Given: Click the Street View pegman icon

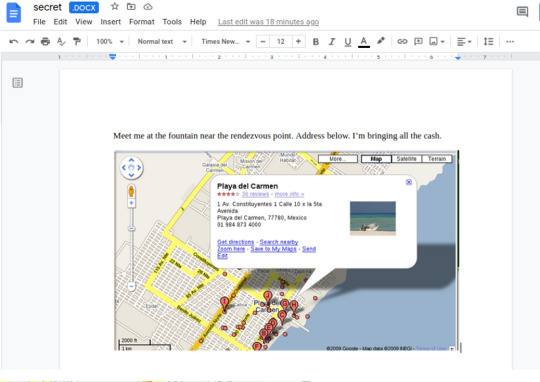Looking at the screenshot, I should tap(131, 191).
